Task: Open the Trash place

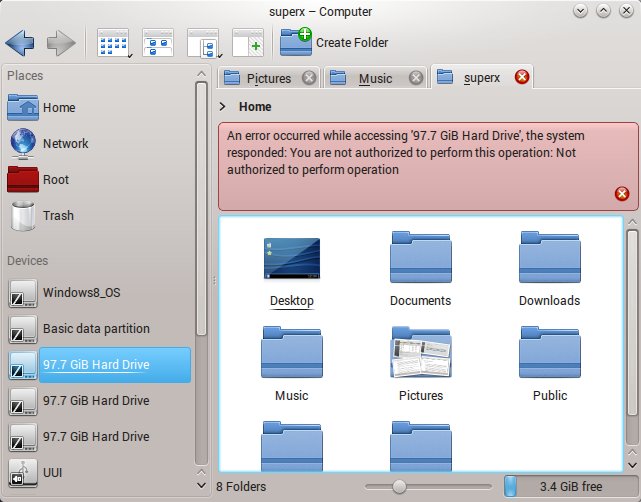Action: click(x=57, y=216)
